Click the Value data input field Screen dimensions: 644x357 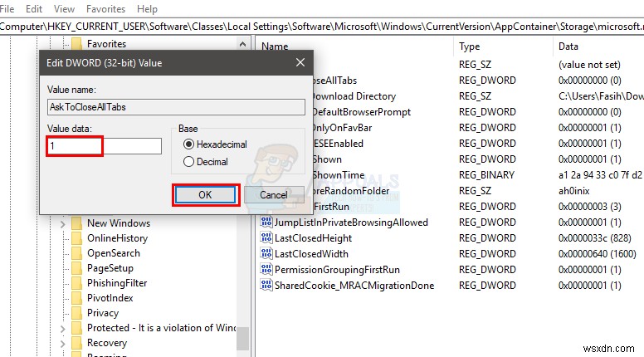click(x=105, y=146)
